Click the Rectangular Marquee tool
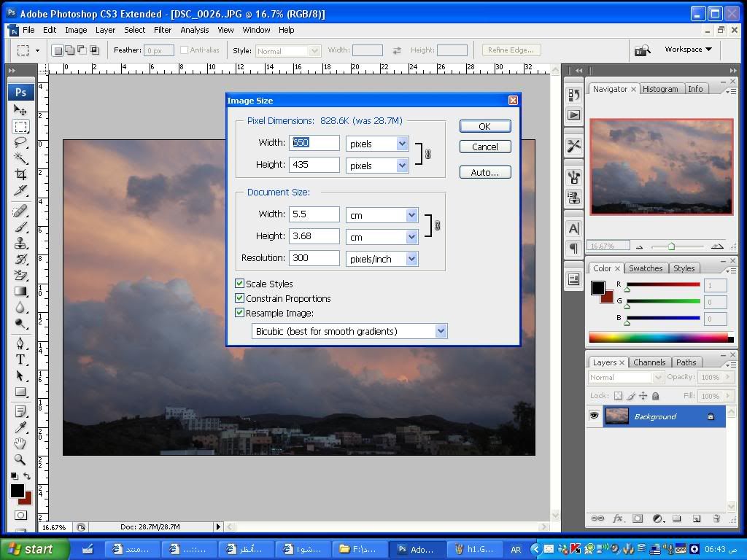The height and width of the screenshot is (560, 747). pos(20,126)
